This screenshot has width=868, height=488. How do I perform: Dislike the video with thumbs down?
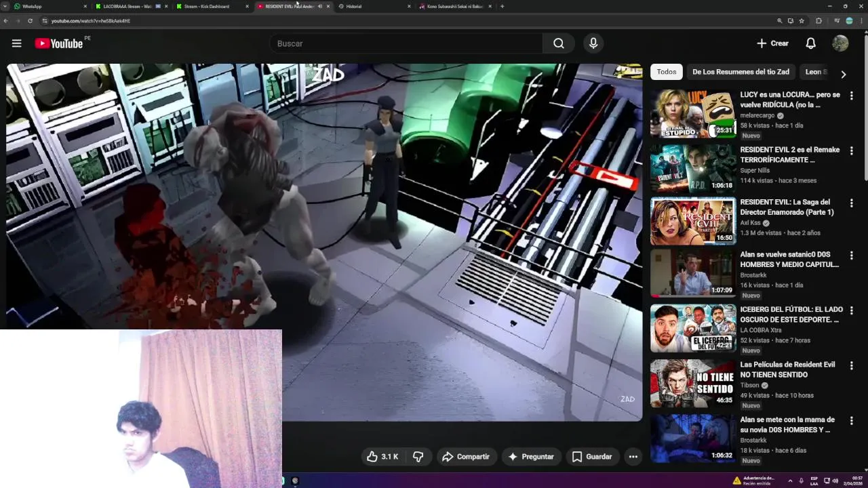point(418,457)
